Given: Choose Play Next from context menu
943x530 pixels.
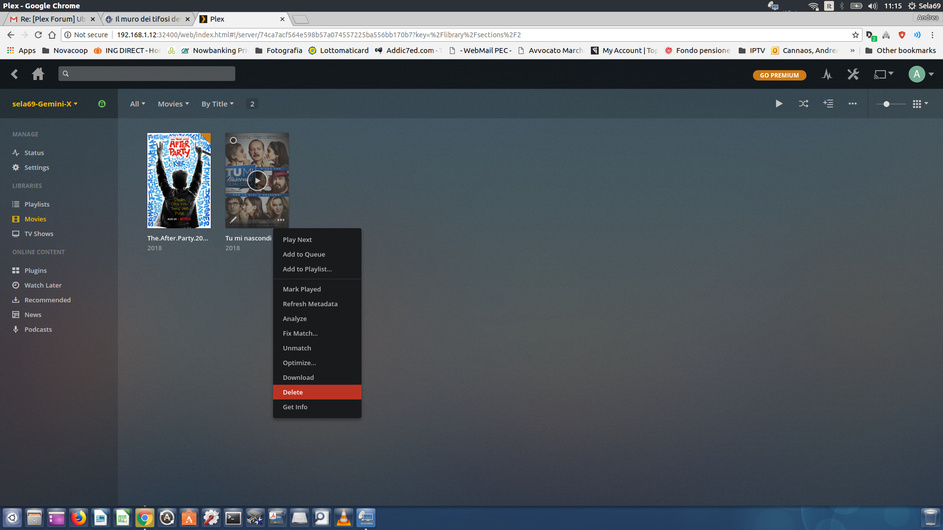Looking at the screenshot, I should click(317, 239).
